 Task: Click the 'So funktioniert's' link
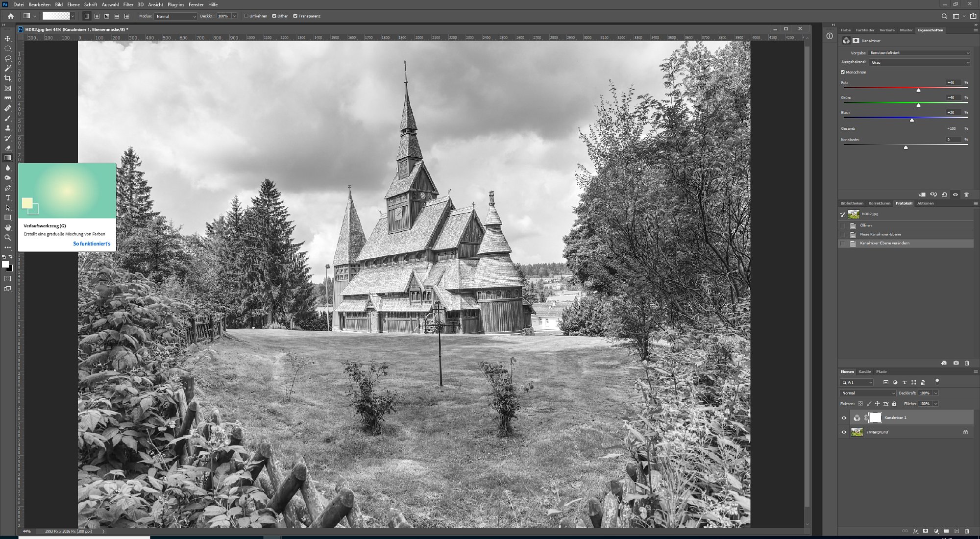pos(92,244)
